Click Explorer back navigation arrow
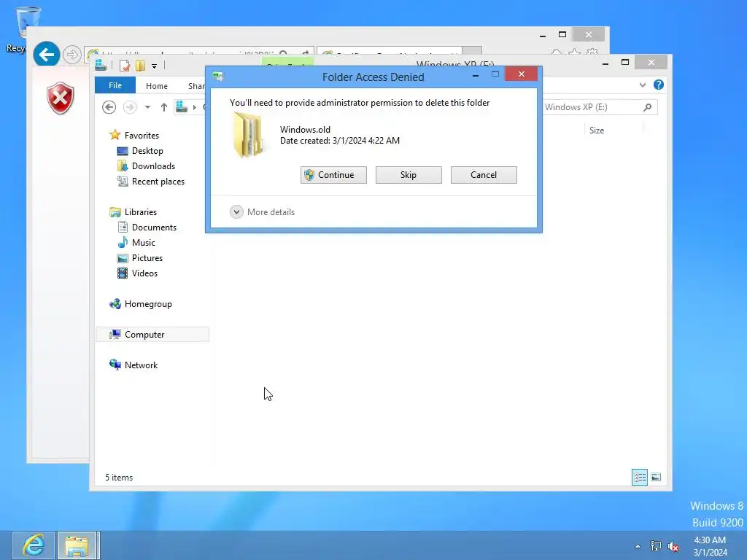 point(109,107)
